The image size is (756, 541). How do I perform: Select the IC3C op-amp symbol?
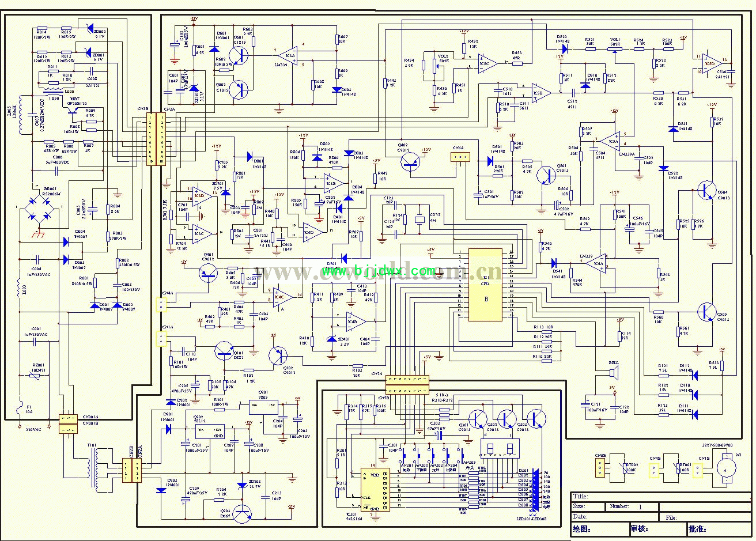tap(202, 233)
